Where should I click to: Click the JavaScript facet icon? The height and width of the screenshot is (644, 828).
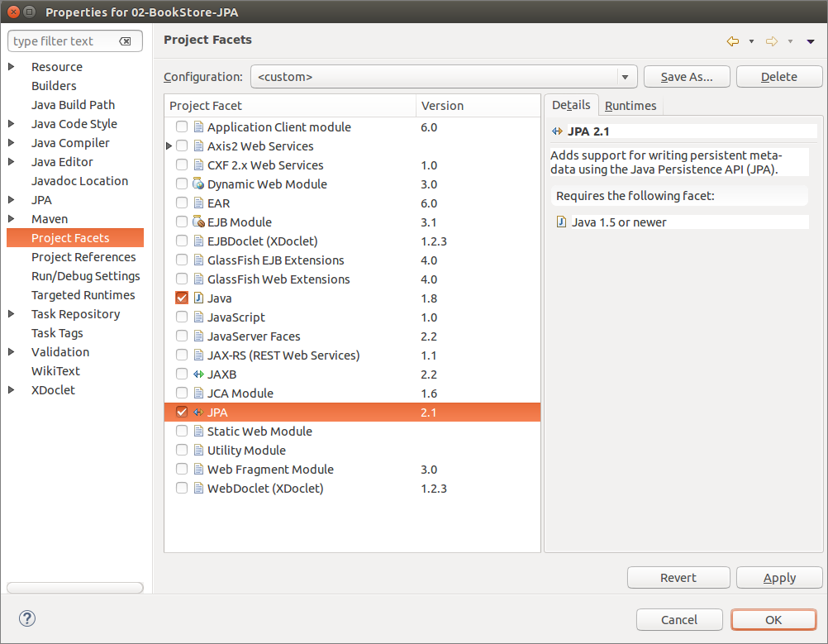tap(198, 317)
